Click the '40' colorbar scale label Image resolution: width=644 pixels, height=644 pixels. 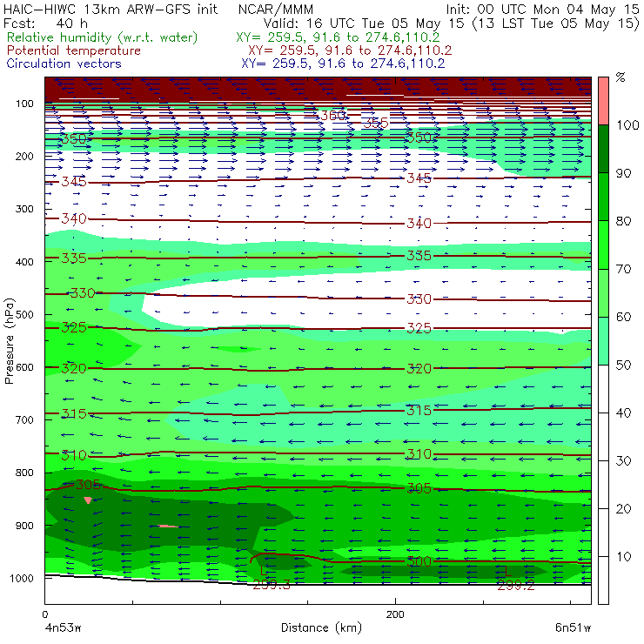pyautogui.click(x=623, y=413)
